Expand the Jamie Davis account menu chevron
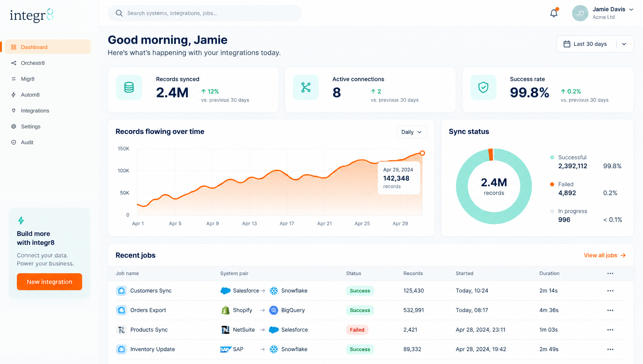The image size is (643, 364). [631, 9]
